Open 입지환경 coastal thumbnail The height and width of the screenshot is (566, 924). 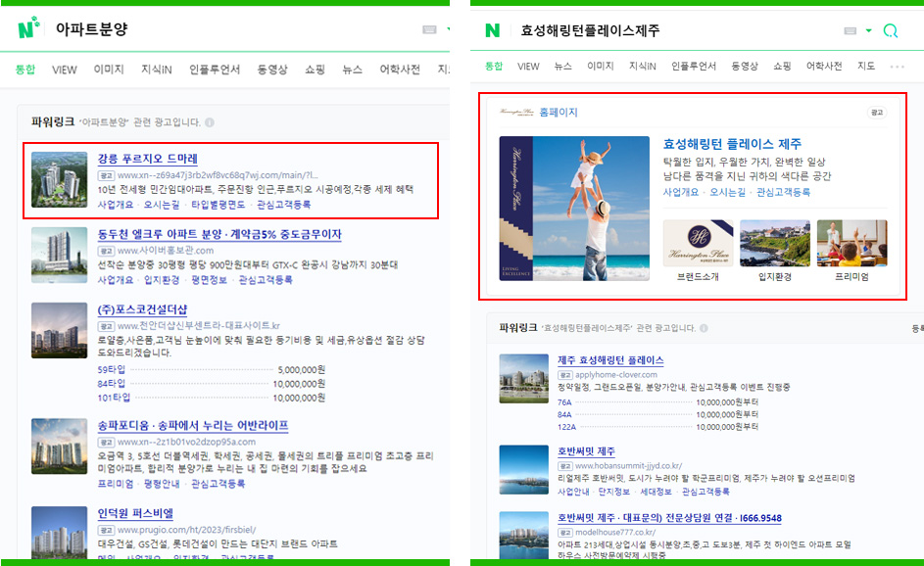(774, 243)
